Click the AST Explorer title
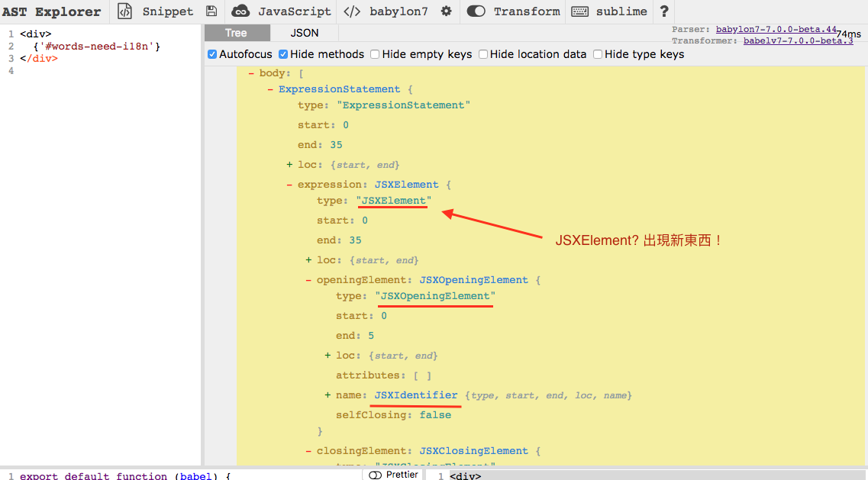The width and height of the screenshot is (868, 480). tap(51, 11)
